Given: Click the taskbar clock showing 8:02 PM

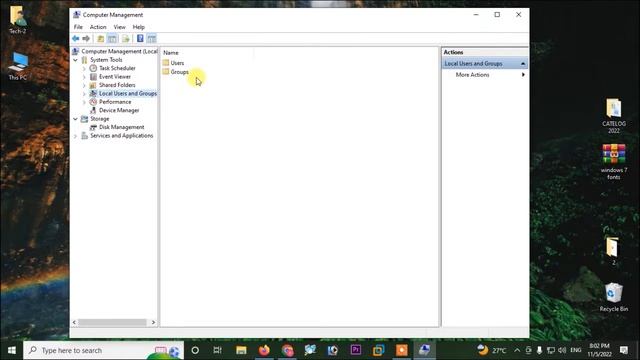Looking at the screenshot, I should [x=599, y=350].
